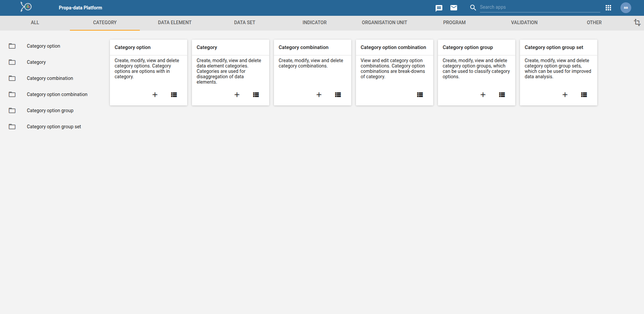
Task: Open the messages envelope icon
Action: 454,8
